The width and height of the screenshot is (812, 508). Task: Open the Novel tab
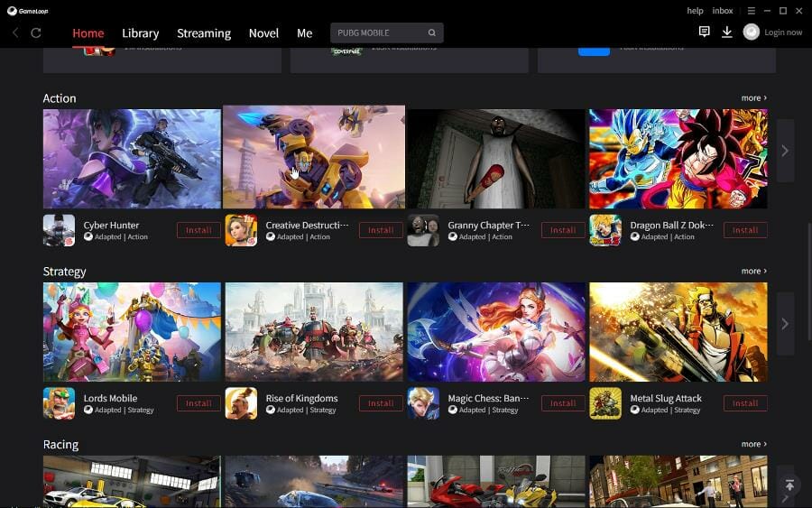pyautogui.click(x=263, y=33)
